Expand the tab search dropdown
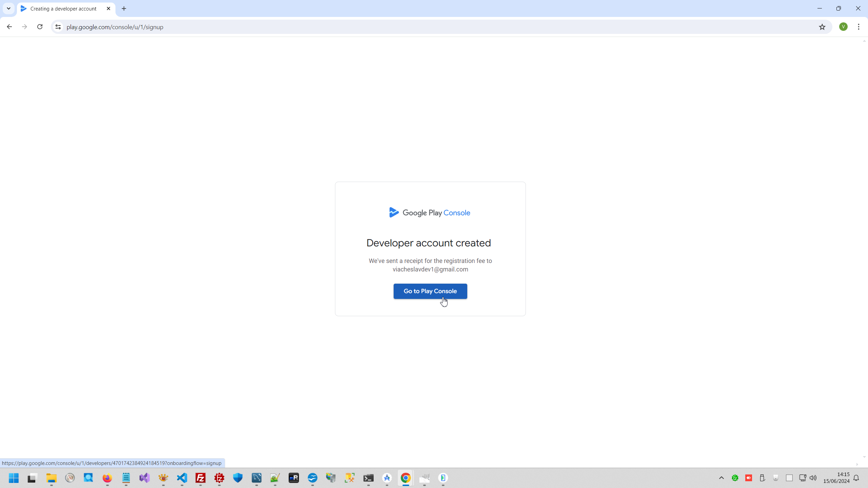Image resolution: width=868 pixels, height=488 pixels. (8, 8)
